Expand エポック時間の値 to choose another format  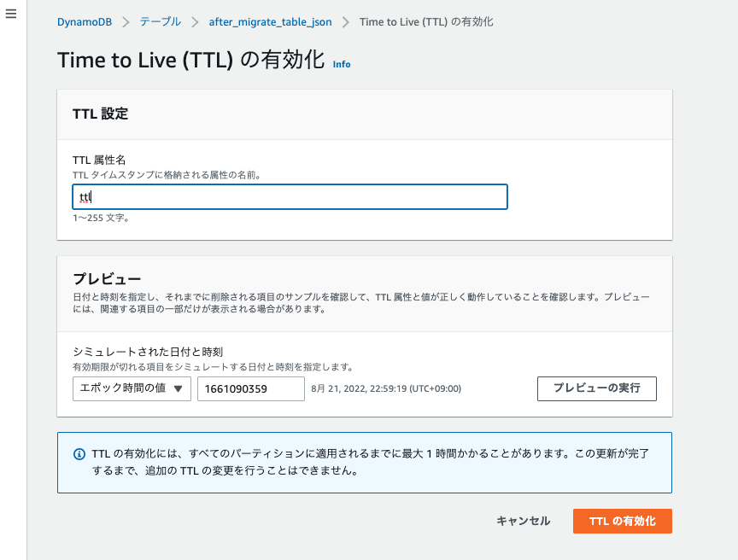pos(131,388)
